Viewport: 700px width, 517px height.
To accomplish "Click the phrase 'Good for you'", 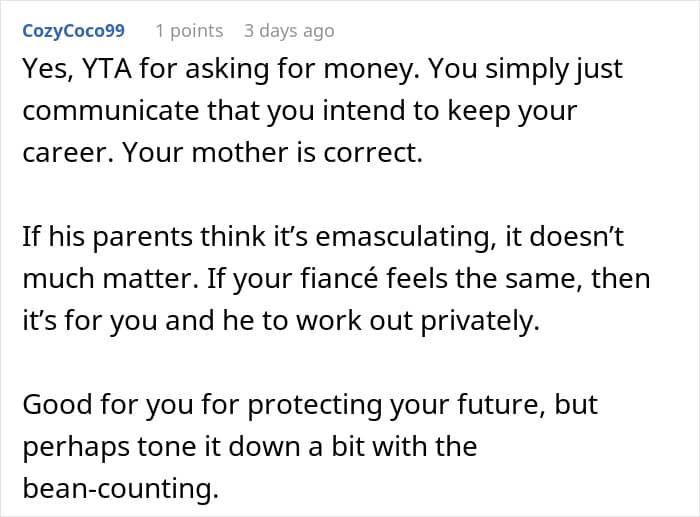I will tap(108, 405).
